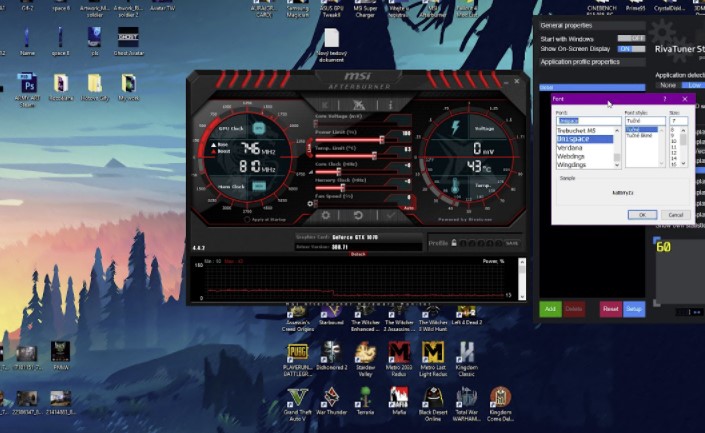
Task: Click the information i icon in Afterburner
Action: pos(390,105)
